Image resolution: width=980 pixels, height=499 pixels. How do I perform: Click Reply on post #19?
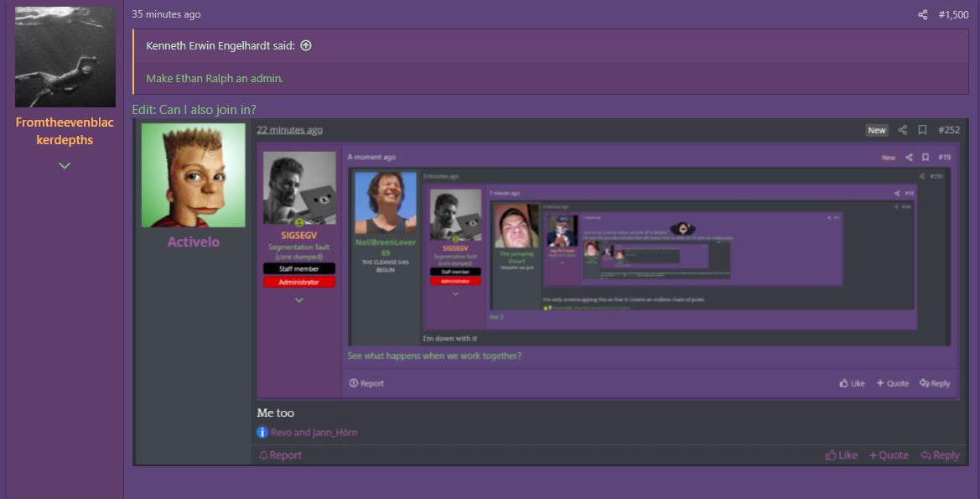click(935, 383)
